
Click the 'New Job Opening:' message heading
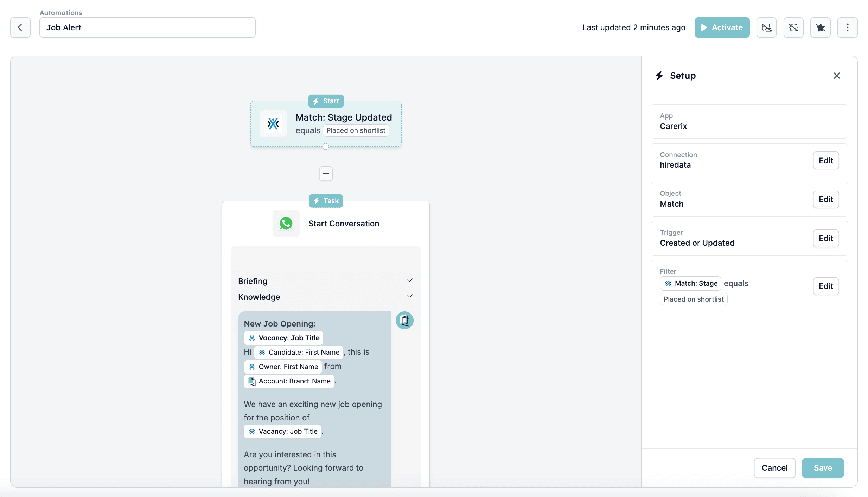pos(280,324)
